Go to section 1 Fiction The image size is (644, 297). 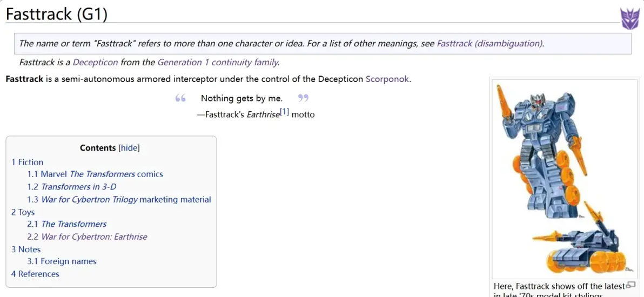pyautogui.click(x=27, y=162)
